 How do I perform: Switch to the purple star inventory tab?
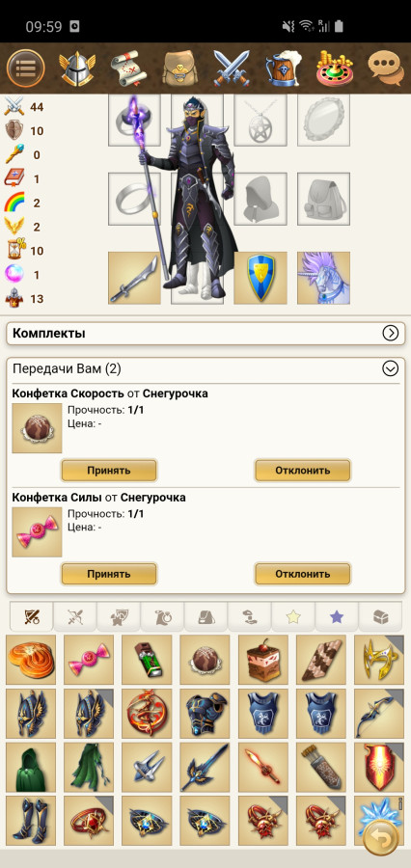337,616
